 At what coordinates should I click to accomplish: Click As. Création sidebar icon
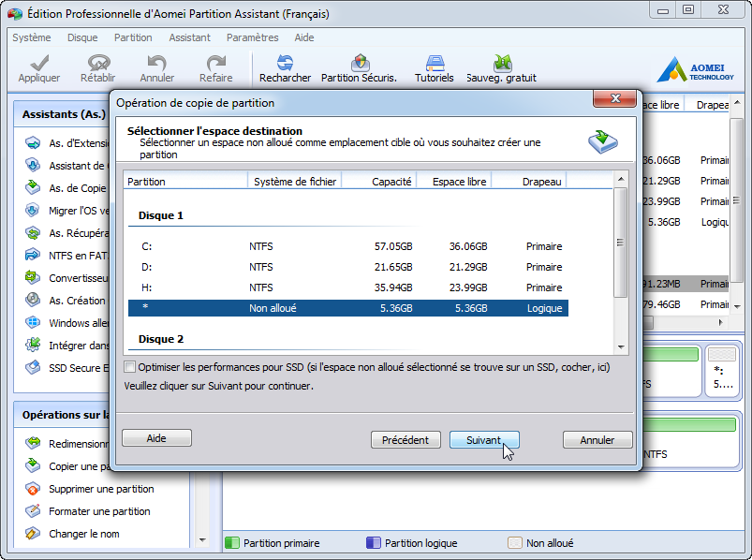click(33, 301)
